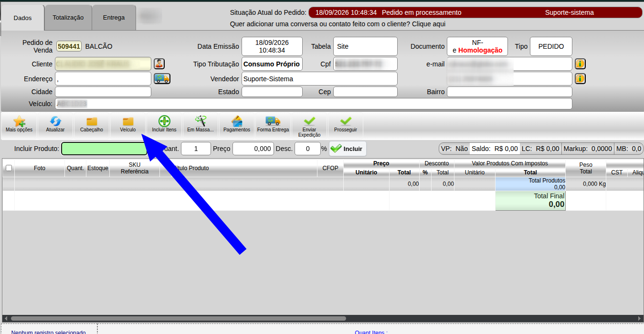The image size is (644, 334).
Task: Click the Tabela field showing Site
Action: tap(365, 46)
